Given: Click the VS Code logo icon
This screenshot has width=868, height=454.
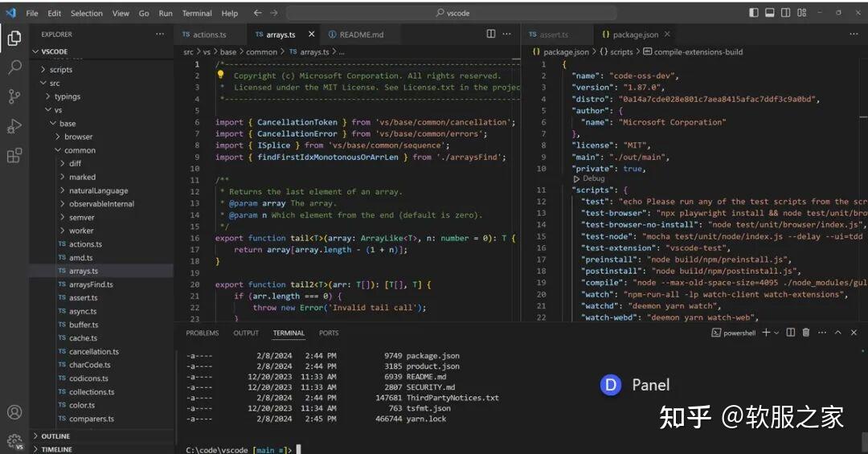Looking at the screenshot, I should pos(11,13).
